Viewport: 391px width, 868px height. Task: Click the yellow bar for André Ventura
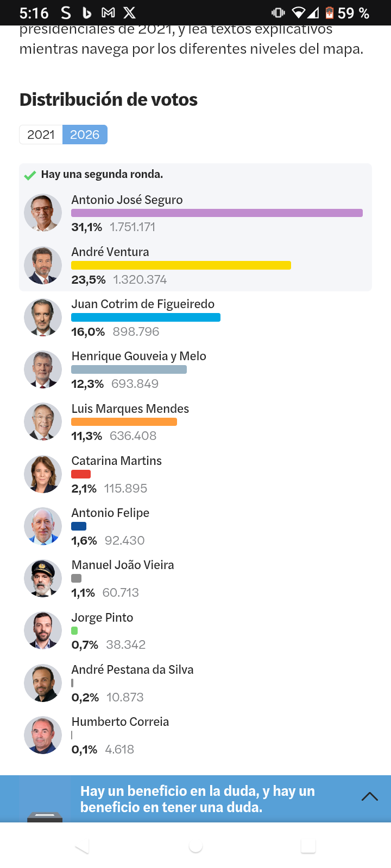tap(181, 265)
